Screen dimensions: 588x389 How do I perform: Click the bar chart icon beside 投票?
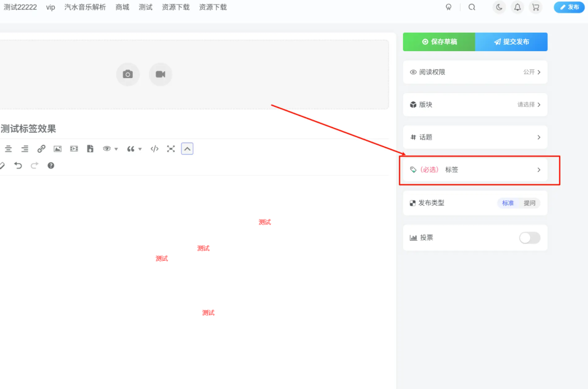tap(413, 238)
